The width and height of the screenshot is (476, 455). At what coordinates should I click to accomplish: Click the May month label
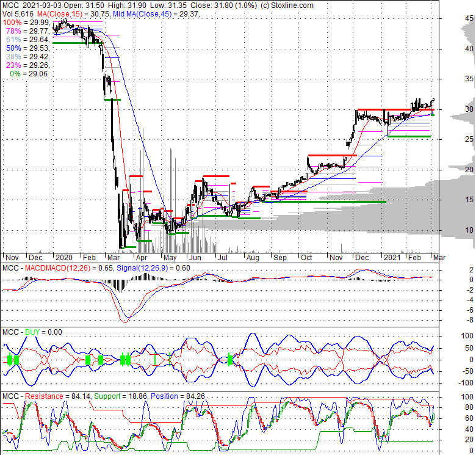[x=170, y=258]
